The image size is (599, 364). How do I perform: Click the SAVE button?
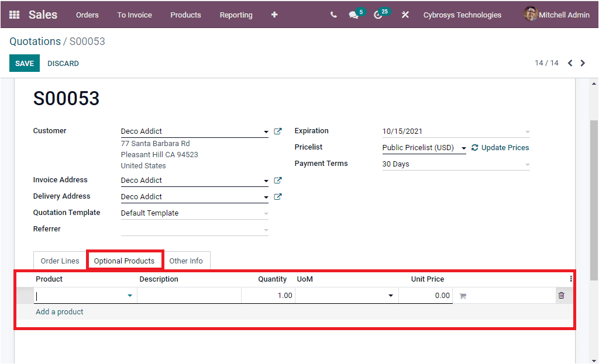coord(24,63)
